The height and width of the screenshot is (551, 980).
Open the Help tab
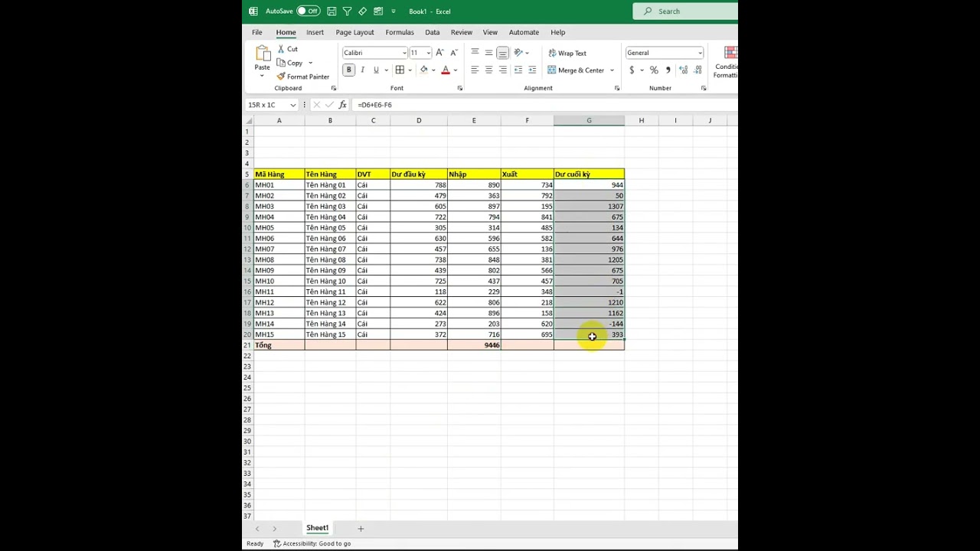[x=557, y=32]
